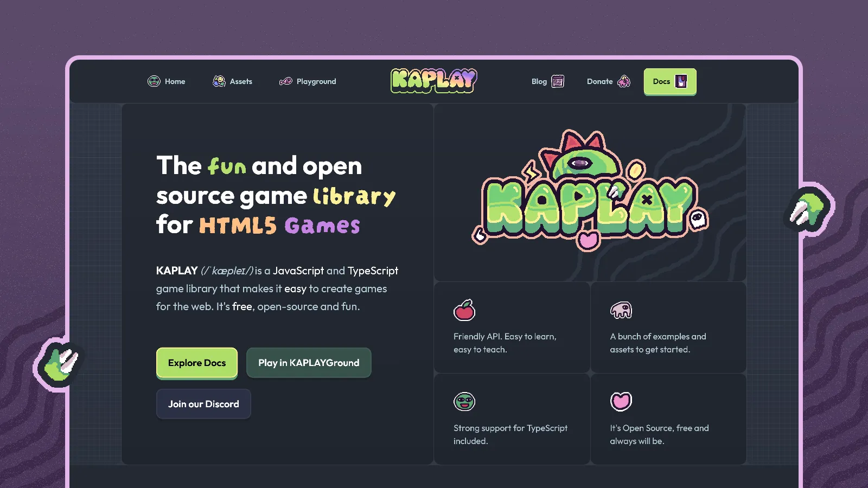Join our Discord community
The image size is (868, 488).
click(203, 403)
